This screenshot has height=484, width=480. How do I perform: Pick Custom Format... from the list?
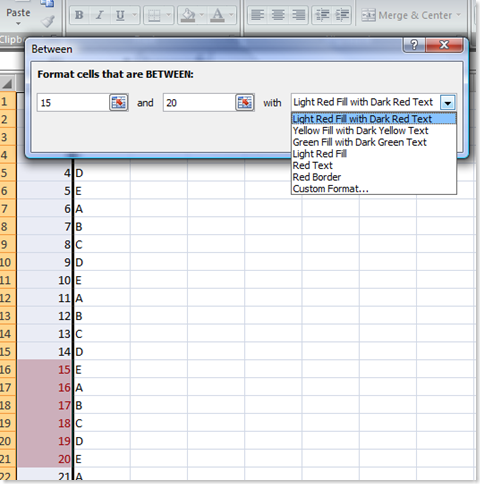pos(330,189)
